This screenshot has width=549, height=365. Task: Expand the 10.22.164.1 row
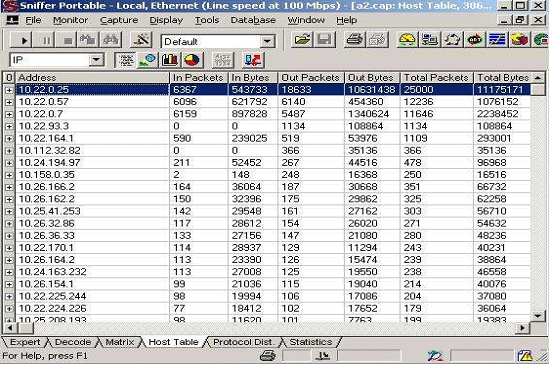point(9,139)
